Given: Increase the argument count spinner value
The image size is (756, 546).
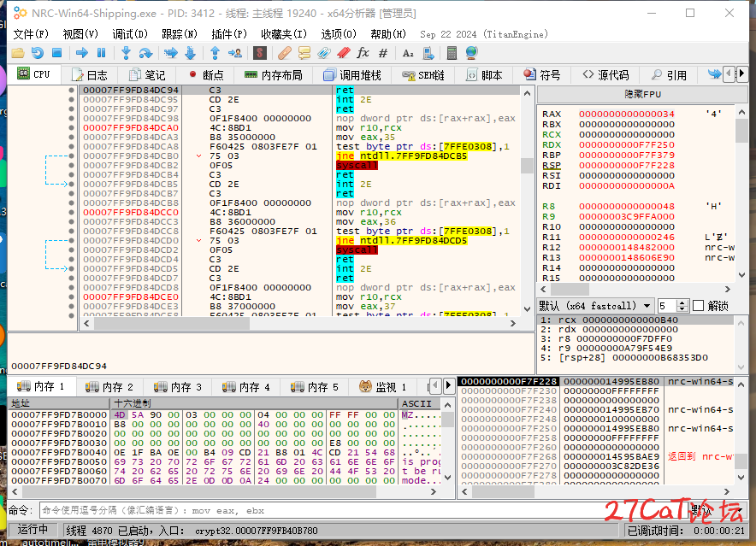Looking at the screenshot, I should [684, 302].
